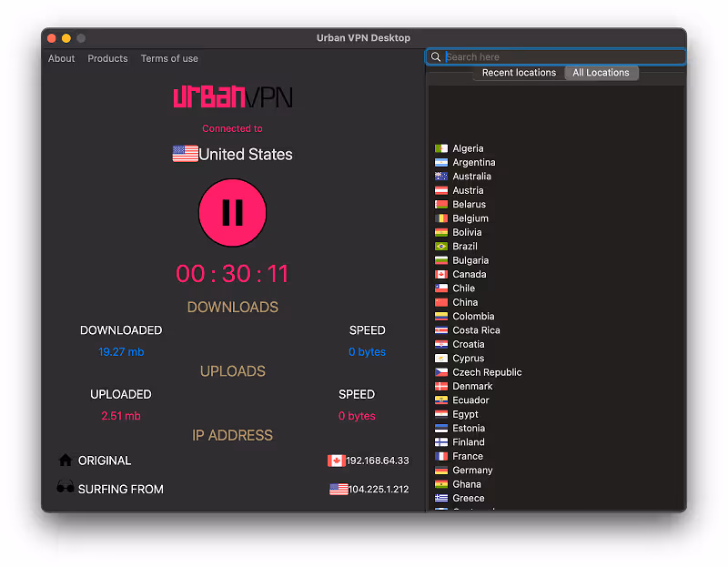Click the United States connection name
This screenshot has width=728, height=567.
point(246,154)
